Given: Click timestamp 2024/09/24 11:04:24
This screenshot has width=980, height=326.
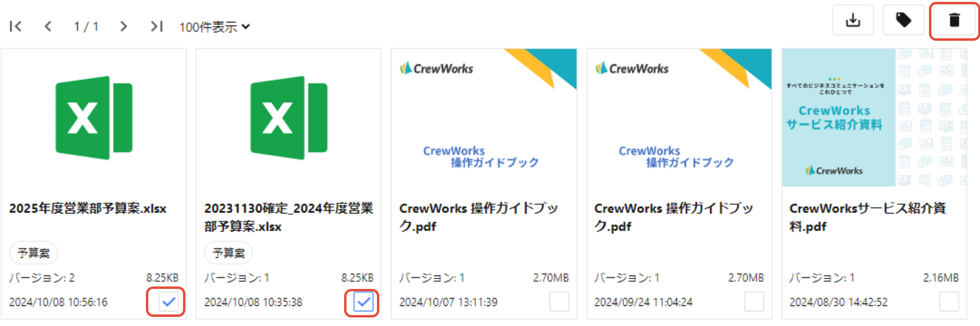Looking at the screenshot, I should tap(644, 302).
